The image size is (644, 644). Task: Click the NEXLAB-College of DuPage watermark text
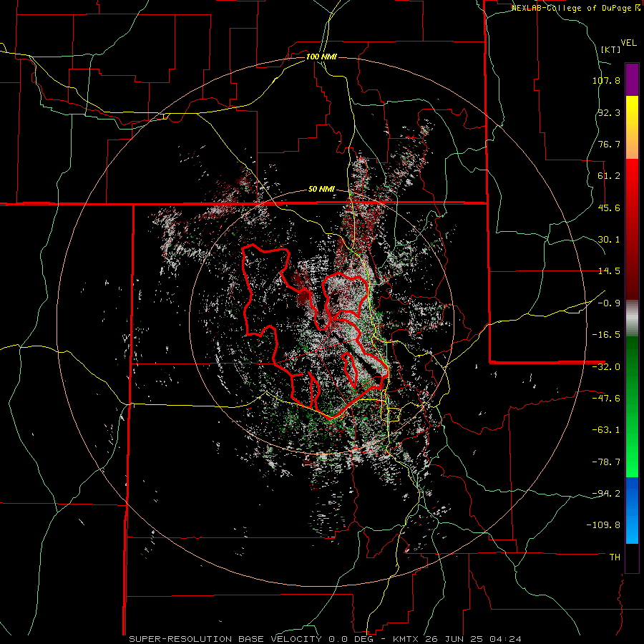pos(575,8)
